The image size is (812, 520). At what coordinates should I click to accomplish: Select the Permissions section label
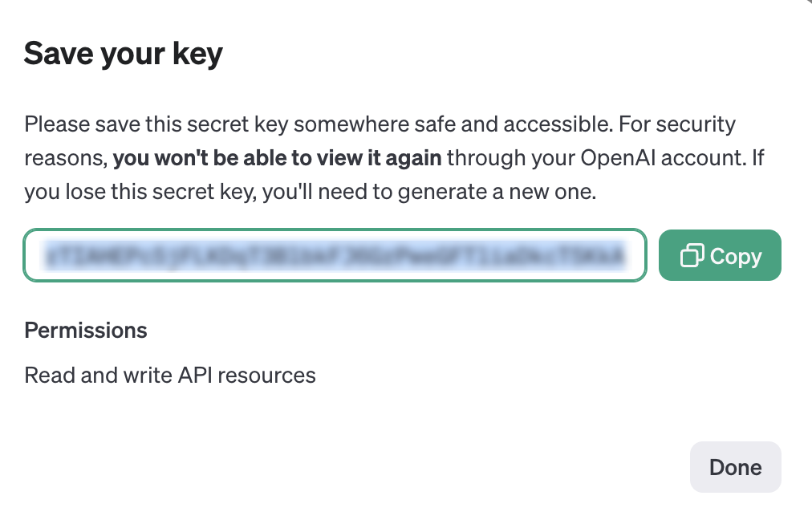(x=86, y=330)
